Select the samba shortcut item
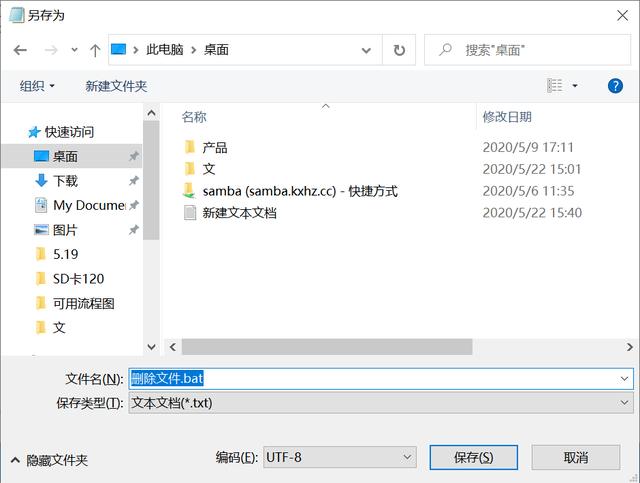This screenshot has height=483, width=640. 299,191
